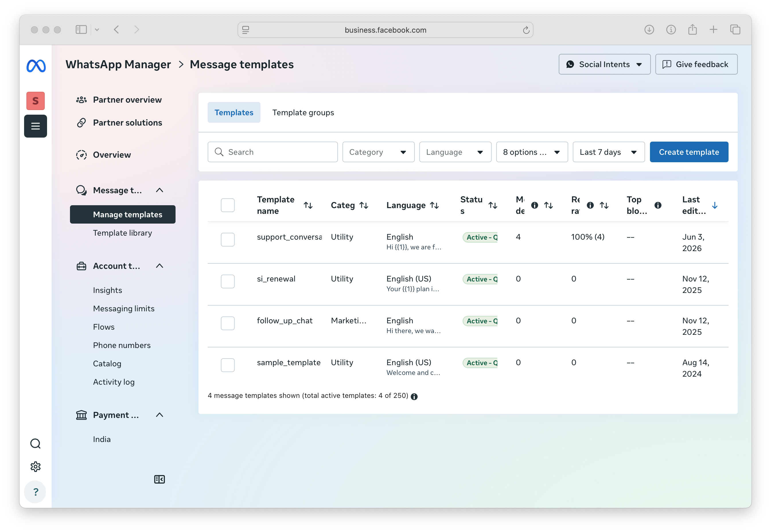Check the follow_up_chat row checkbox
Image resolution: width=771 pixels, height=532 pixels.
click(x=227, y=323)
